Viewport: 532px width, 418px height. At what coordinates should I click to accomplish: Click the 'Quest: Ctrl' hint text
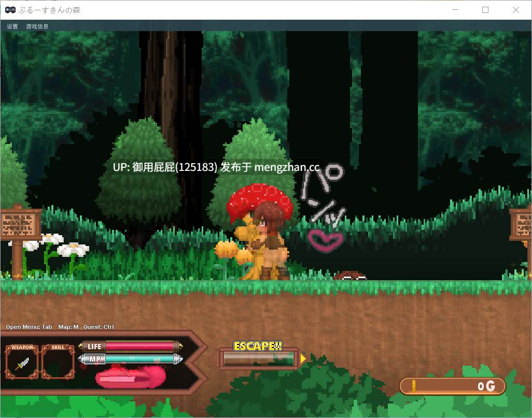[99, 327]
